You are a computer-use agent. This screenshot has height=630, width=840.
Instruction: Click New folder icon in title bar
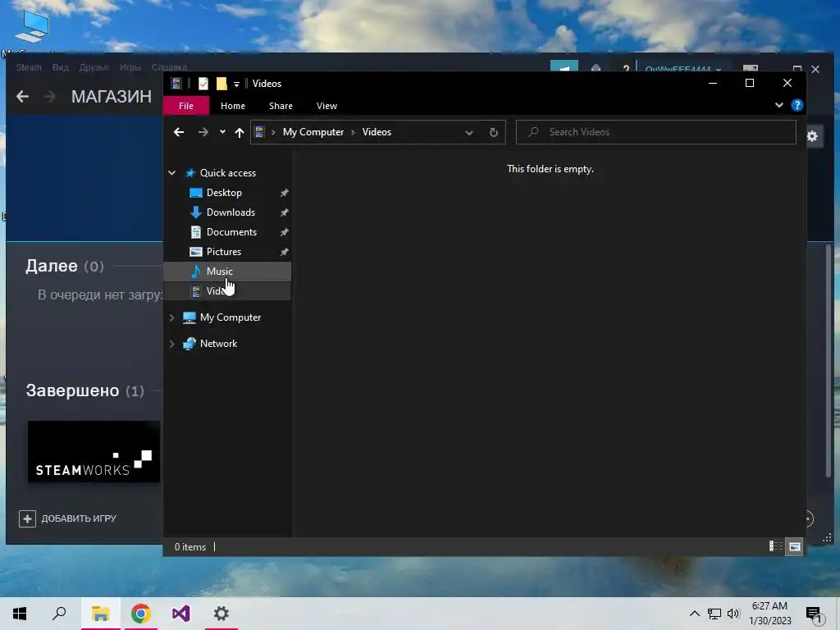(x=221, y=84)
